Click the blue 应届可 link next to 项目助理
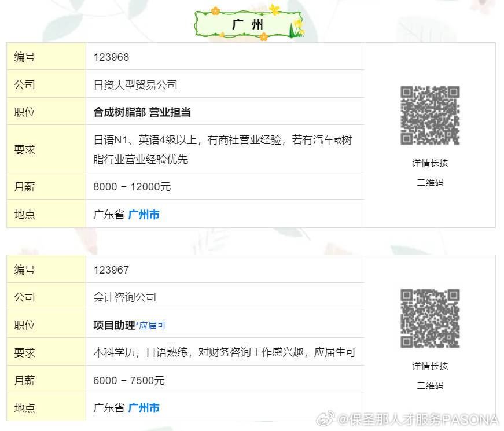This screenshot has height=431, width=504. [x=152, y=325]
